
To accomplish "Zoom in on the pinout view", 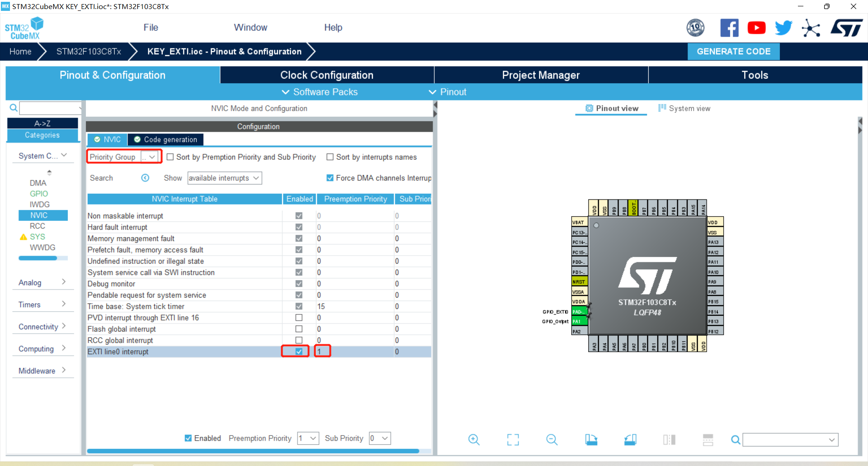I will tap(473, 439).
